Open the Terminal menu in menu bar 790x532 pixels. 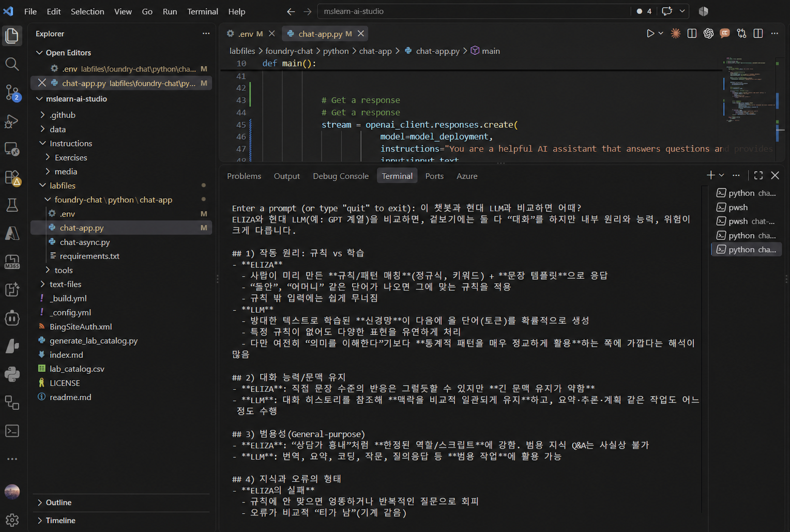pos(203,11)
